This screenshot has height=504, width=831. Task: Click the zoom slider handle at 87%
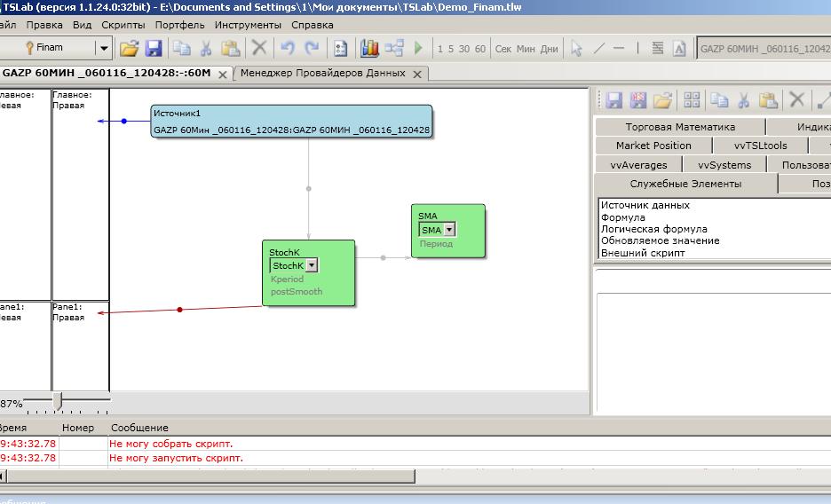click(58, 402)
